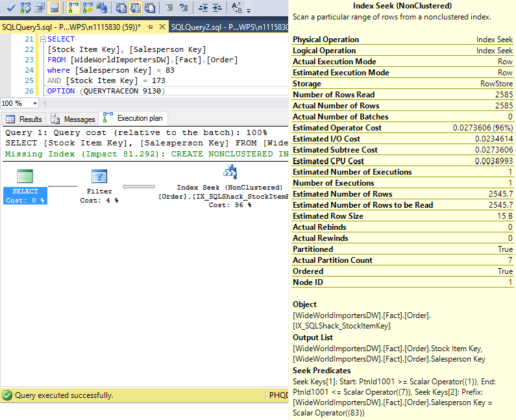The height and width of the screenshot is (420, 516).
Task: Select Results to File icon
Action: click(x=150, y=8)
